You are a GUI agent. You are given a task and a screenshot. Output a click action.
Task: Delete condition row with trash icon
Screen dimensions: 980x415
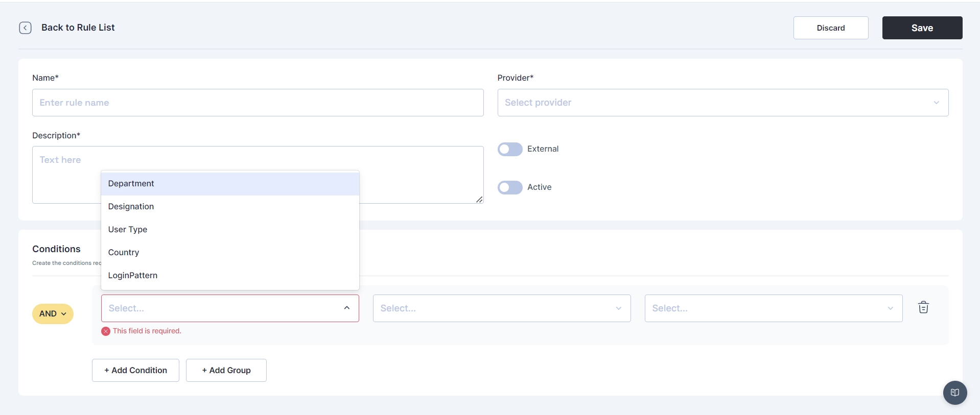click(923, 307)
